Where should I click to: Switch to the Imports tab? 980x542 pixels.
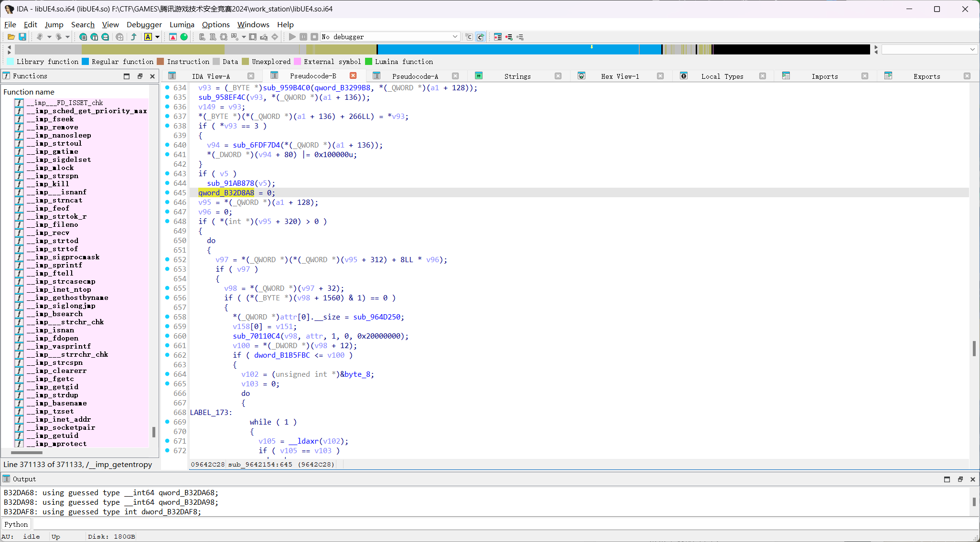[825, 76]
